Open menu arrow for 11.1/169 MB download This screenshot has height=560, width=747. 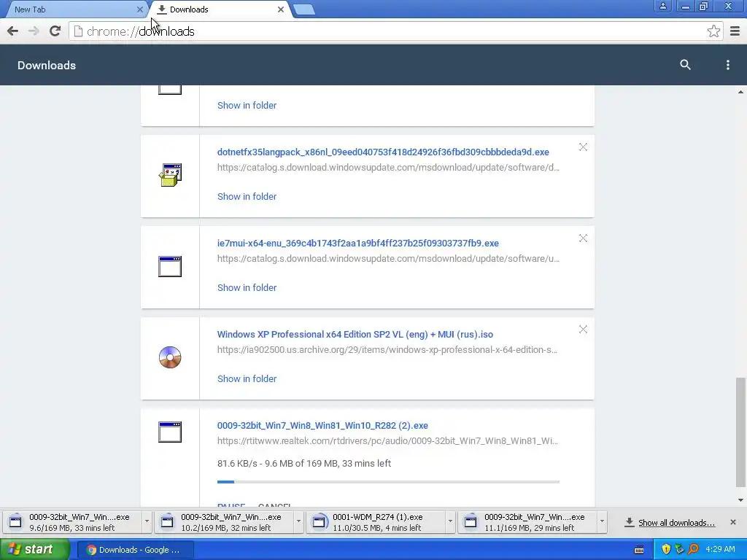pyautogui.click(x=602, y=521)
